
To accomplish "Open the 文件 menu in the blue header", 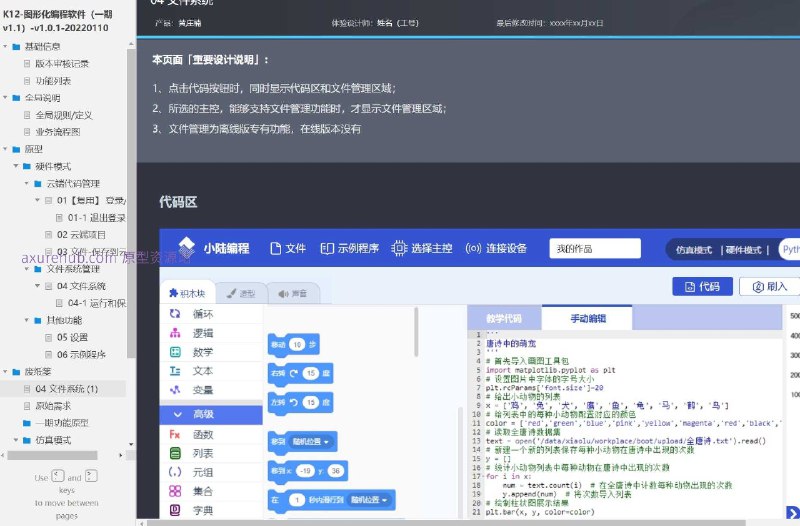I will 288,248.
